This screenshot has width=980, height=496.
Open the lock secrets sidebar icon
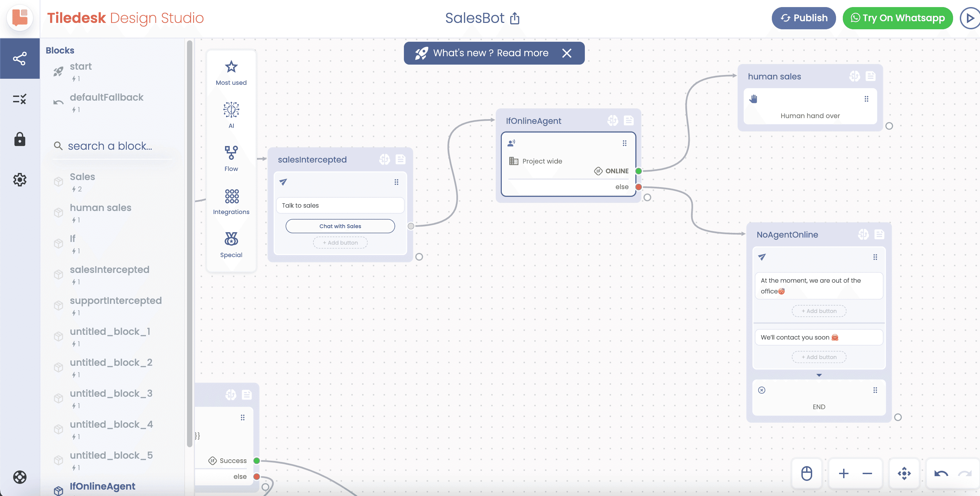20,139
